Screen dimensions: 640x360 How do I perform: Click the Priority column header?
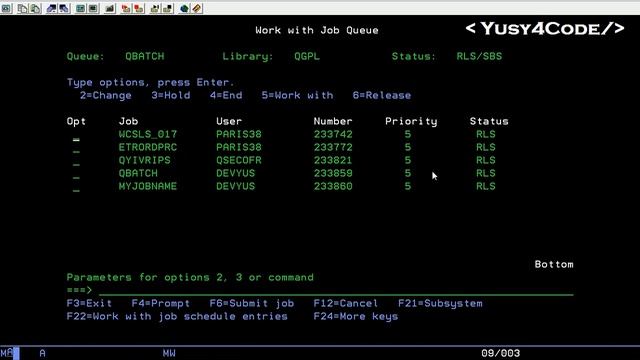(411, 121)
